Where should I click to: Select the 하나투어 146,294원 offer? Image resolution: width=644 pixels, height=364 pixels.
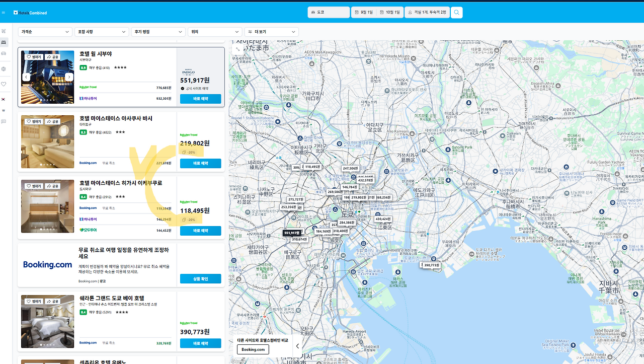125,219
